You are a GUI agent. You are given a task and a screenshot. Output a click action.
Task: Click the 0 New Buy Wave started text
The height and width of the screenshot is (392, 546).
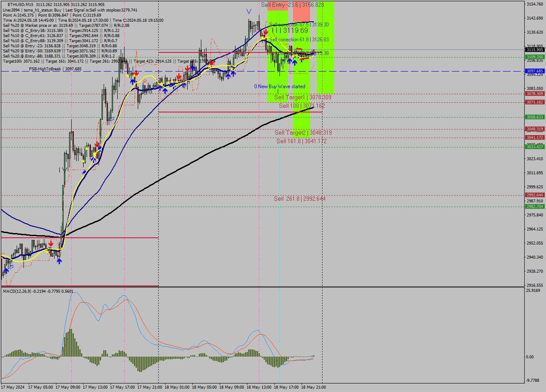pos(279,86)
